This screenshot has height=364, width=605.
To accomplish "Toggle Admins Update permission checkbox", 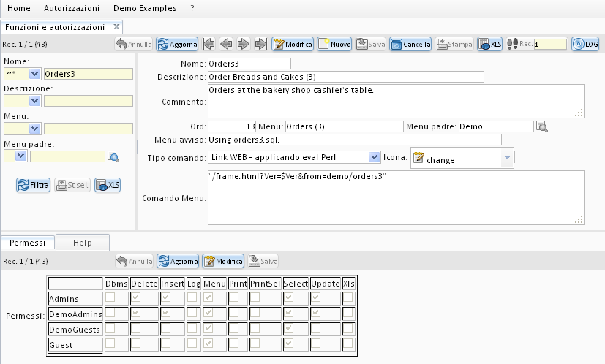I will (x=315, y=297).
